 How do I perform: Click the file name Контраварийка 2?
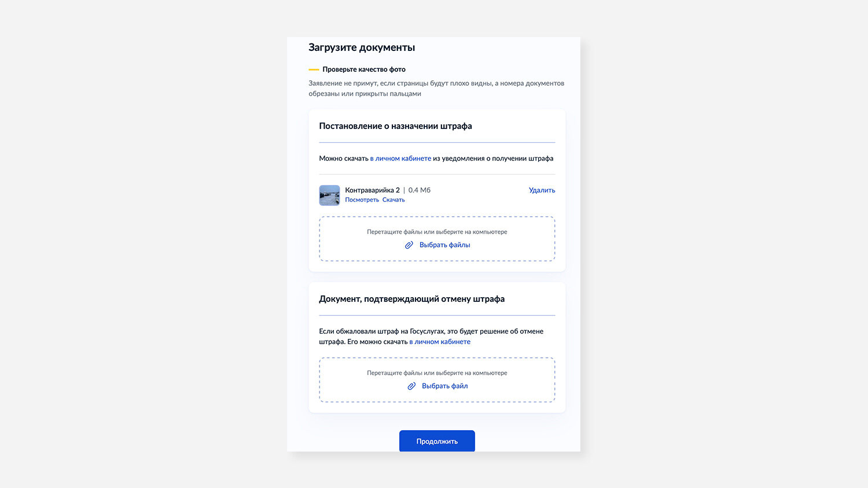[x=372, y=190]
